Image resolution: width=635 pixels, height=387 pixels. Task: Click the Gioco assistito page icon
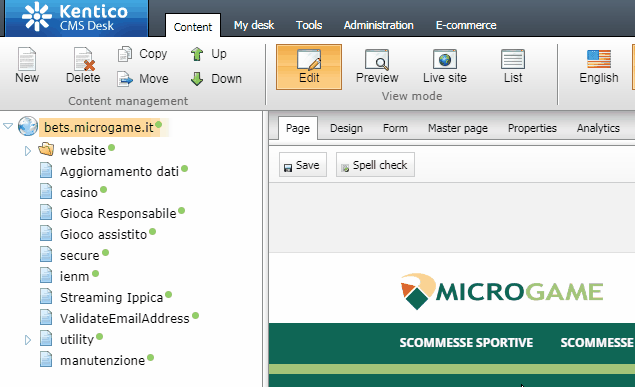tap(46, 234)
